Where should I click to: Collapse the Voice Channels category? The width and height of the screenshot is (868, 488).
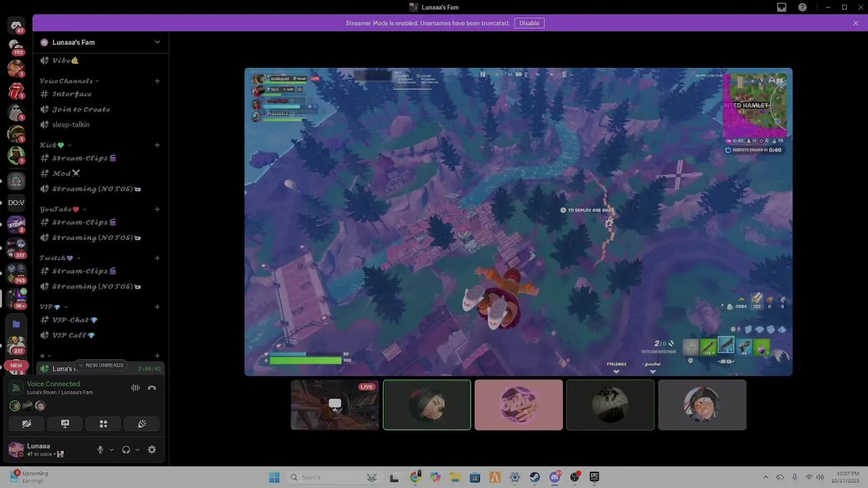pos(69,81)
